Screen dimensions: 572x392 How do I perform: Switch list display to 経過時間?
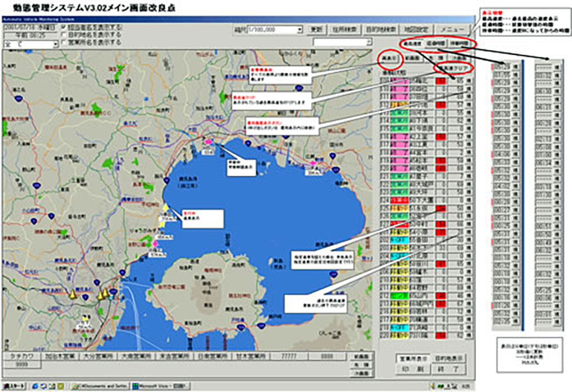[x=435, y=44]
